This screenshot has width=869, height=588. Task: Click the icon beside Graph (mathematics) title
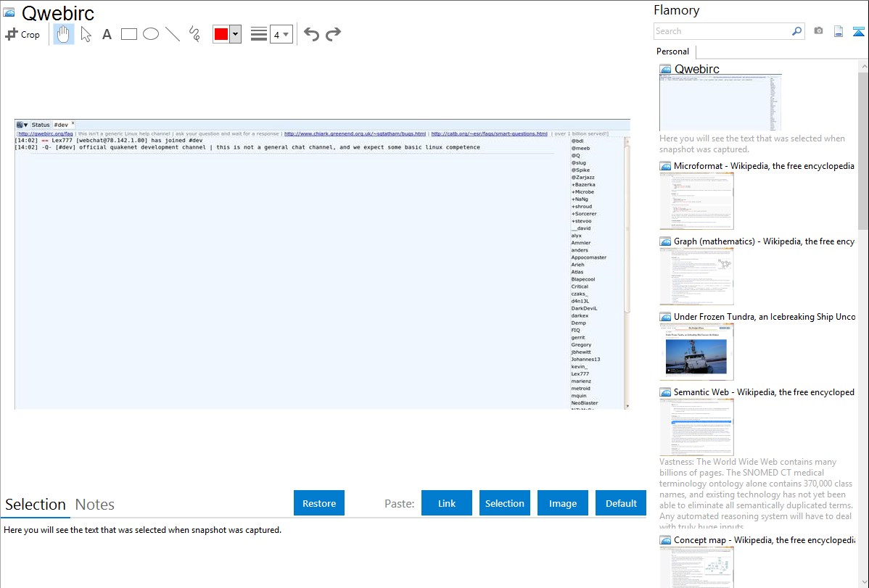[x=666, y=241]
